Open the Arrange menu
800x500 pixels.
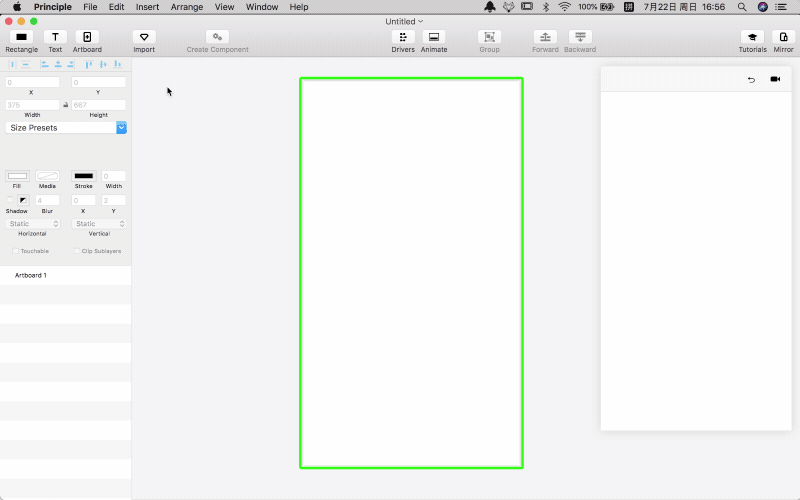(186, 7)
